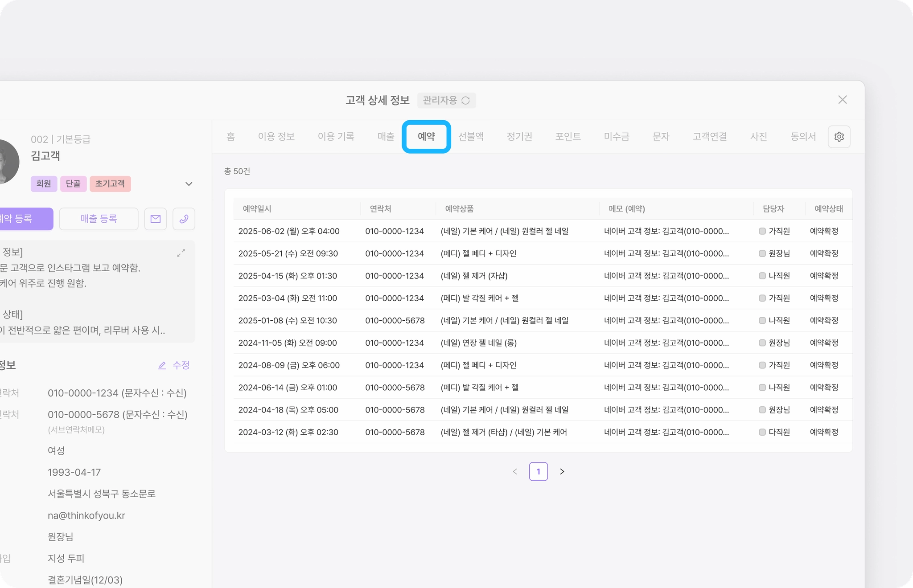The height and width of the screenshot is (588, 913).
Task: Select page number 1 in pagination
Action: point(538,471)
